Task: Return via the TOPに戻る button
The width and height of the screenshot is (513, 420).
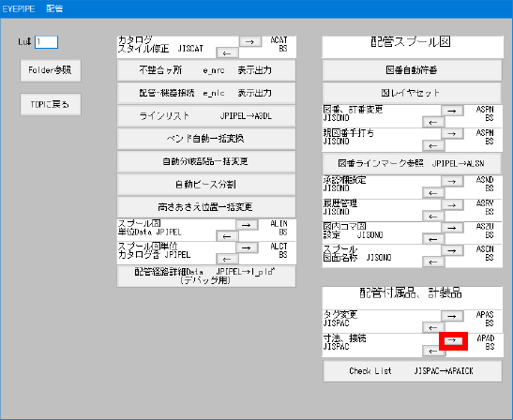Action: tap(51, 104)
